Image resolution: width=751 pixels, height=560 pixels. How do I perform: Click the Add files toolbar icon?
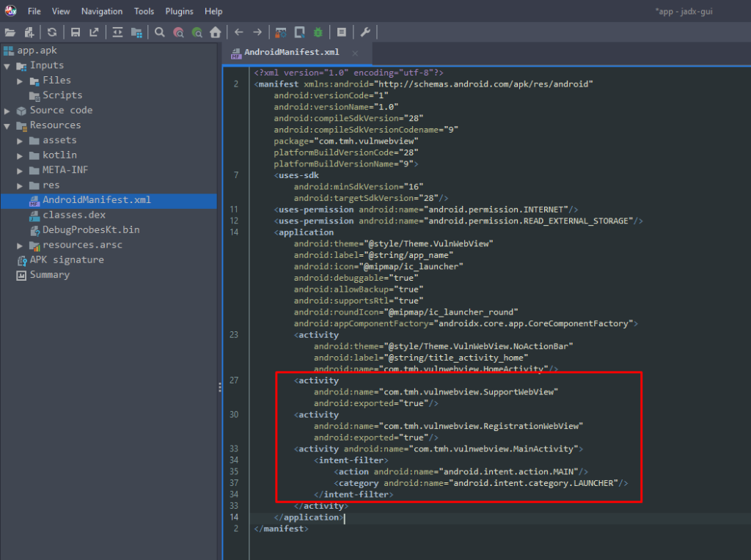click(x=29, y=32)
